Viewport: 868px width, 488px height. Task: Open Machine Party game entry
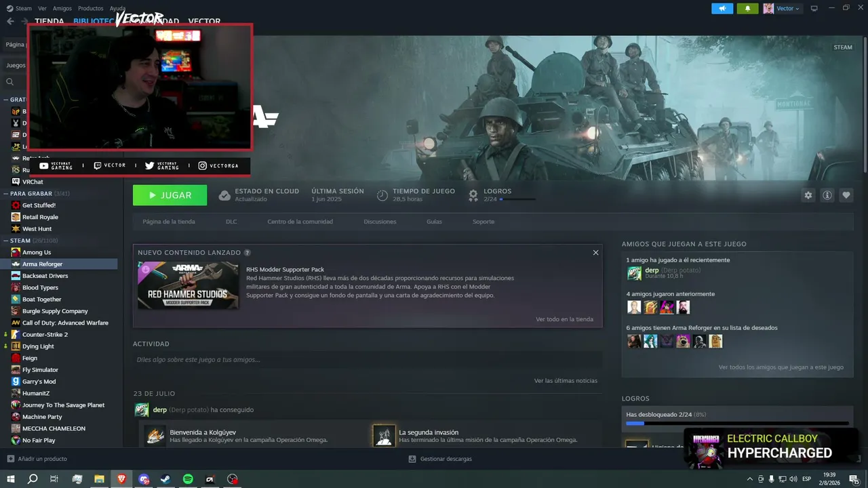point(42,417)
